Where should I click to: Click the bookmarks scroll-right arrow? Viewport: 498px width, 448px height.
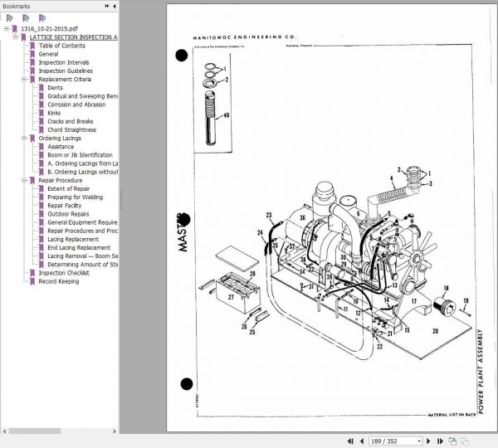(115, 431)
